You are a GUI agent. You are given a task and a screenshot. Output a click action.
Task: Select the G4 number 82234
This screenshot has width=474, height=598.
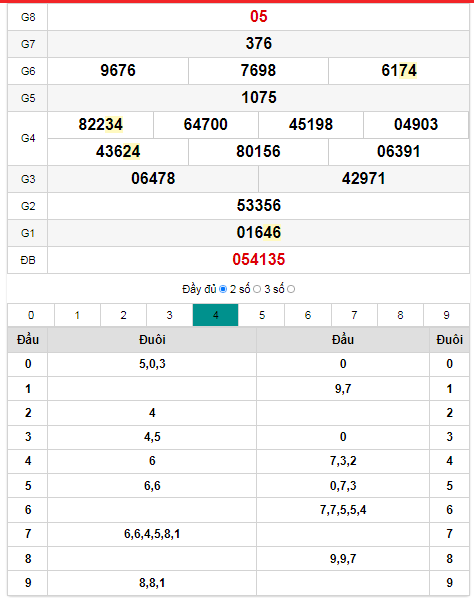101,125
